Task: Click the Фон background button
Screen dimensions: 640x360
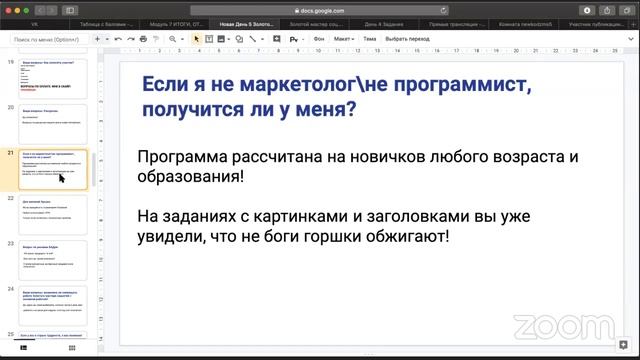Action: pos(319,39)
